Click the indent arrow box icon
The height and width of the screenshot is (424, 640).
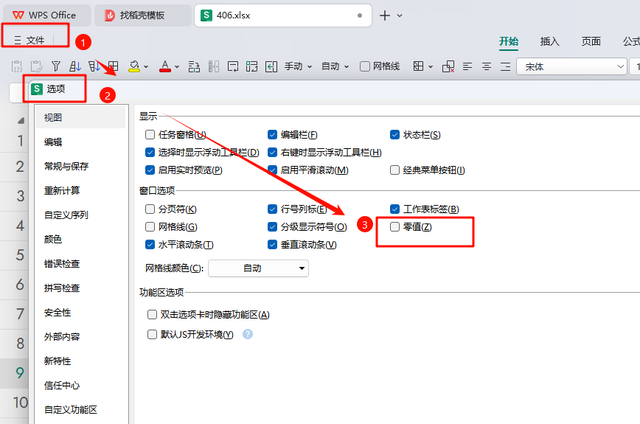[x=271, y=66]
